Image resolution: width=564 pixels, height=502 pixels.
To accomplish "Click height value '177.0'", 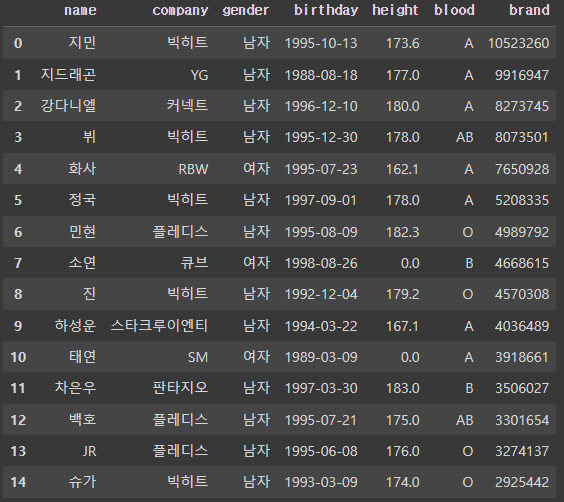I will 402,75.
